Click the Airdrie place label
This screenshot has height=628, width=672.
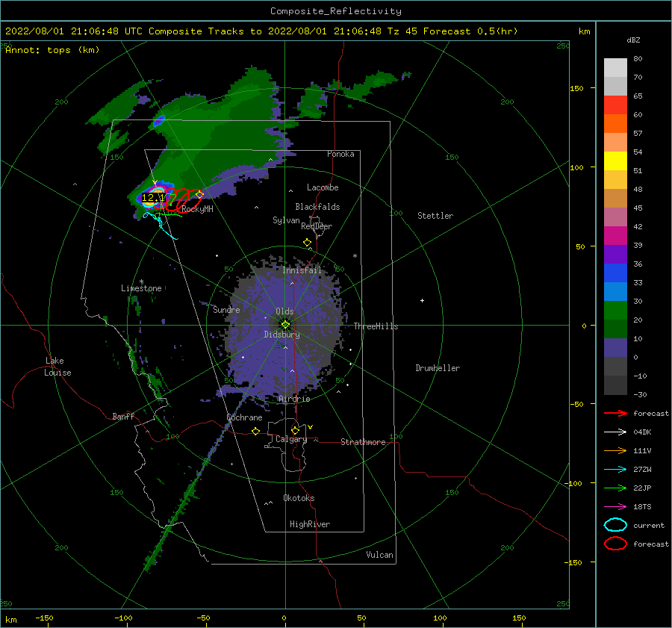tap(294, 399)
